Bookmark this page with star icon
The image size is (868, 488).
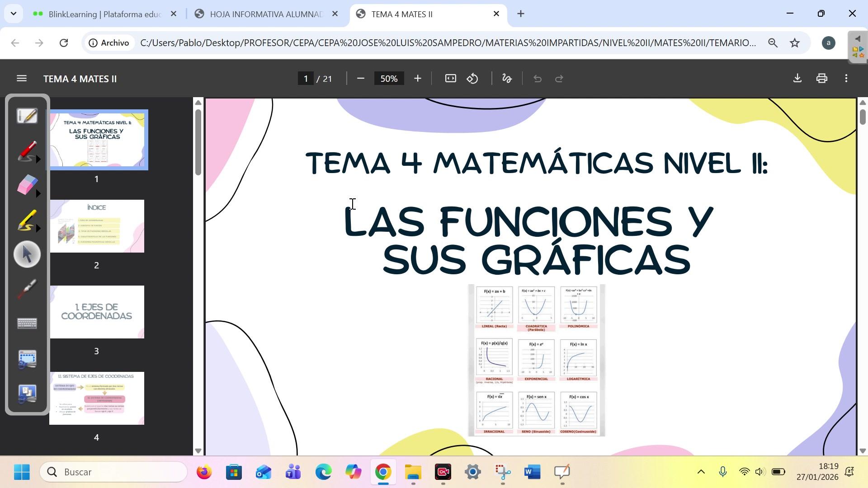pos(794,43)
